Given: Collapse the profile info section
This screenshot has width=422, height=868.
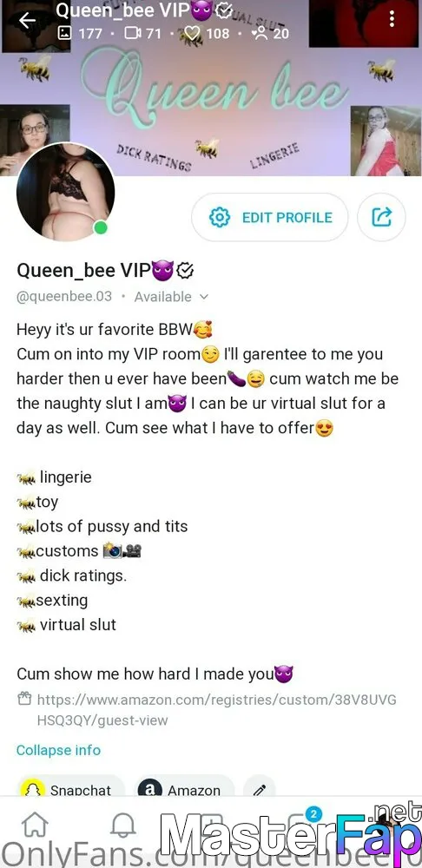Looking at the screenshot, I should [58, 750].
